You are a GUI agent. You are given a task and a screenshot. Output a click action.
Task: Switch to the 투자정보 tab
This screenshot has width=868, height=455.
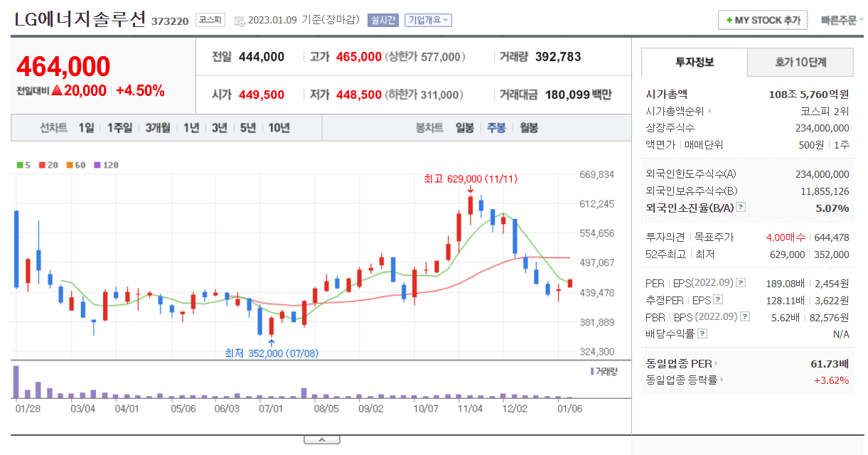(x=695, y=62)
